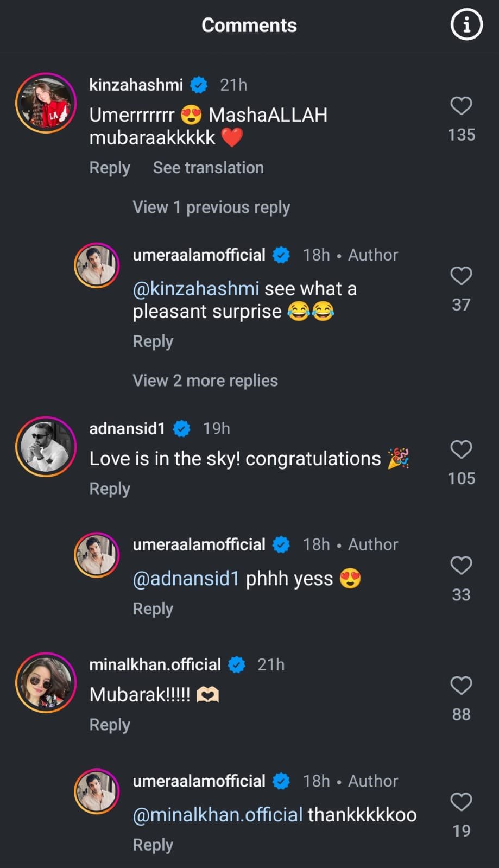This screenshot has height=868, width=499.
Task: Tap the @minalkhan.official mention link
Action: click(218, 815)
